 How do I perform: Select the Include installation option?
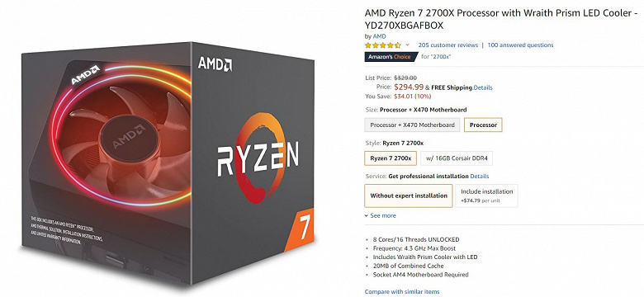tap(486, 196)
